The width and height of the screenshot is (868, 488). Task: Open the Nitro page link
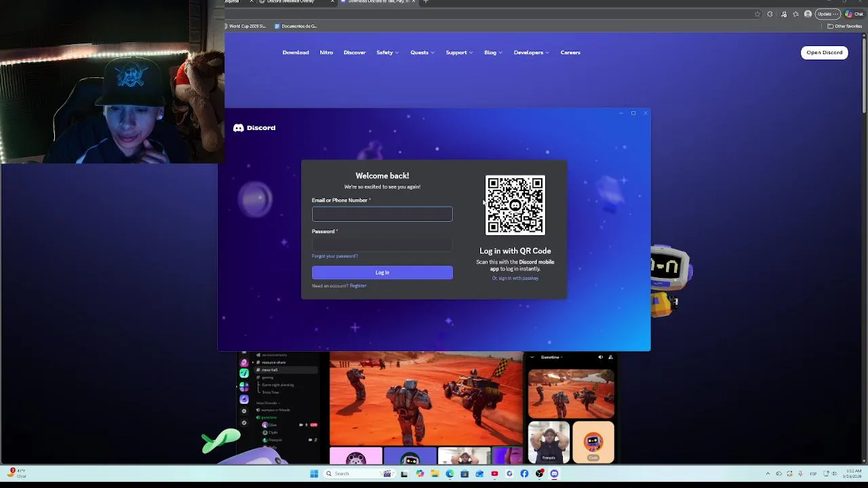(x=326, y=52)
